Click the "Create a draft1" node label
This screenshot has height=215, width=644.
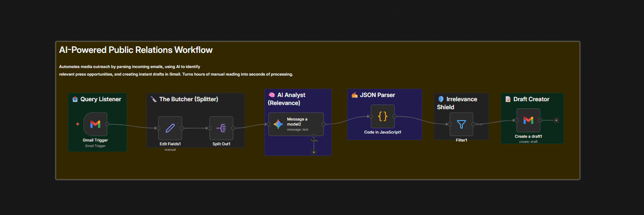[x=528, y=136]
